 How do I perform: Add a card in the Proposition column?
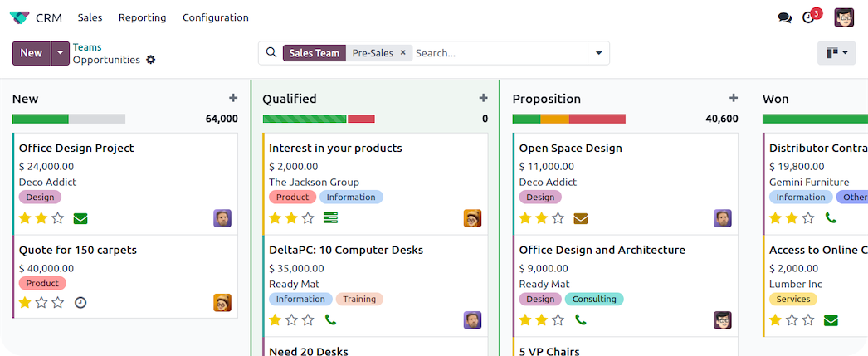(x=734, y=98)
